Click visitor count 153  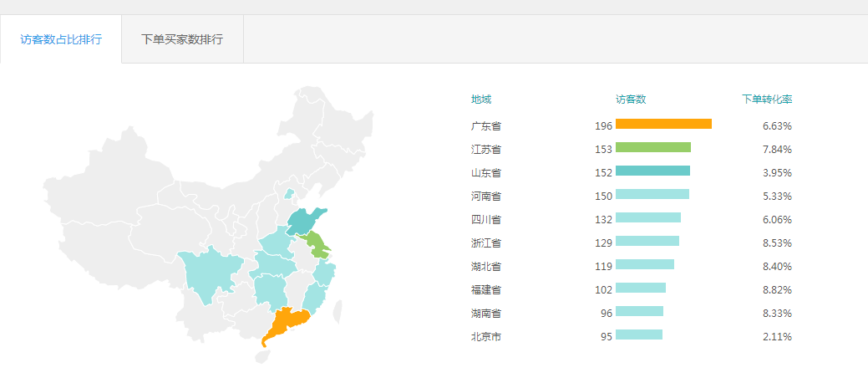coord(604,149)
